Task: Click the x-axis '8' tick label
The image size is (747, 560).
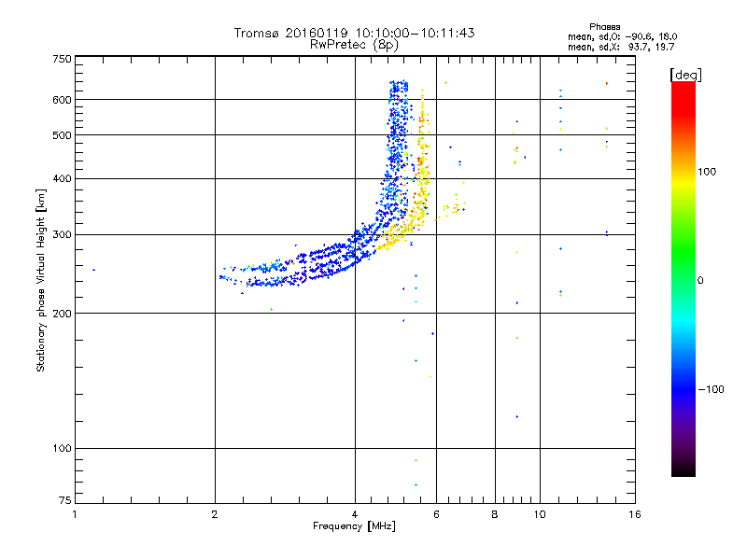Action: [495, 514]
